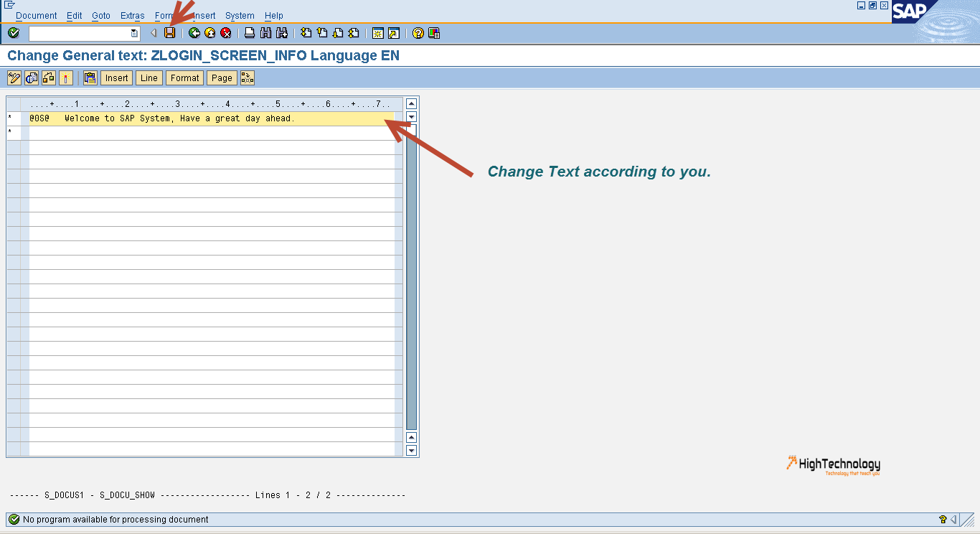
Task: Click the second application toolbar icon
Action: tap(32, 78)
